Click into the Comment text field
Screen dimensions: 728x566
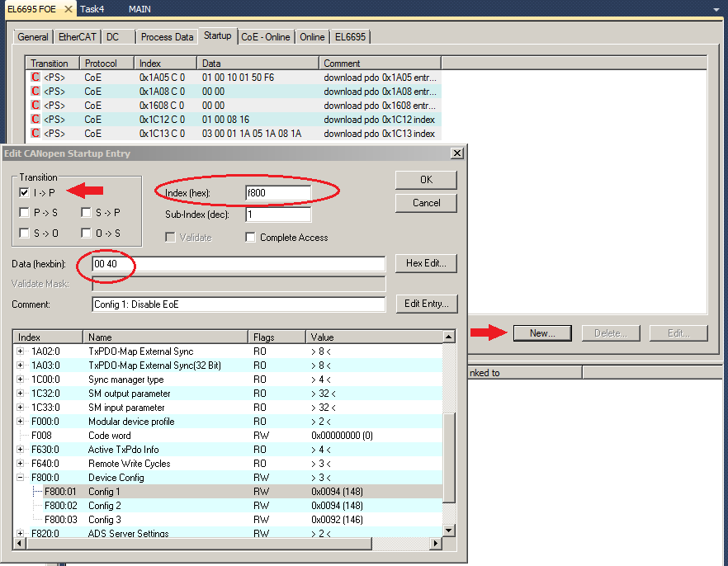coord(239,304)
